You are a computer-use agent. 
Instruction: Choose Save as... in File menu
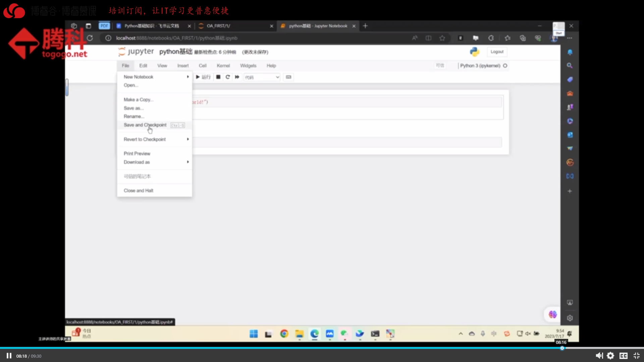154,108
